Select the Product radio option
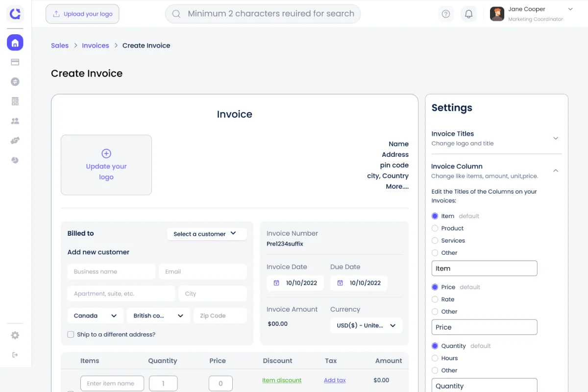The width and height of the screenshot is (588, 392). tap(435, 228)
